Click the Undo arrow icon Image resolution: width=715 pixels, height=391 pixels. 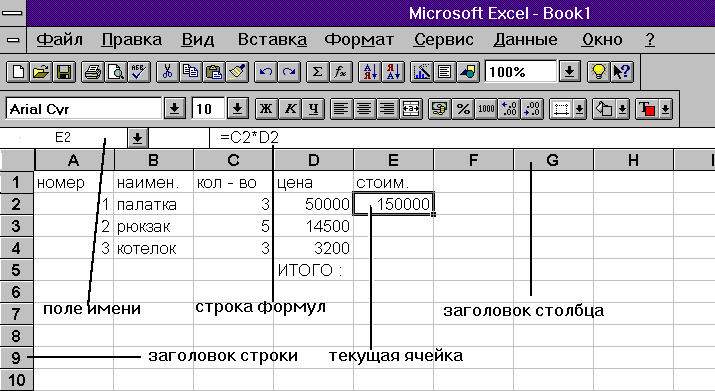pyautogui.click(x=265, y=72)
